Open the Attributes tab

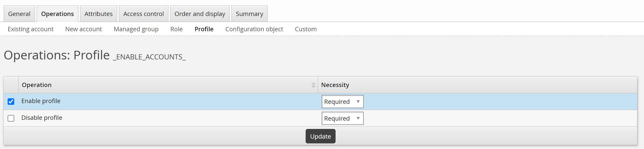(98, 14)
